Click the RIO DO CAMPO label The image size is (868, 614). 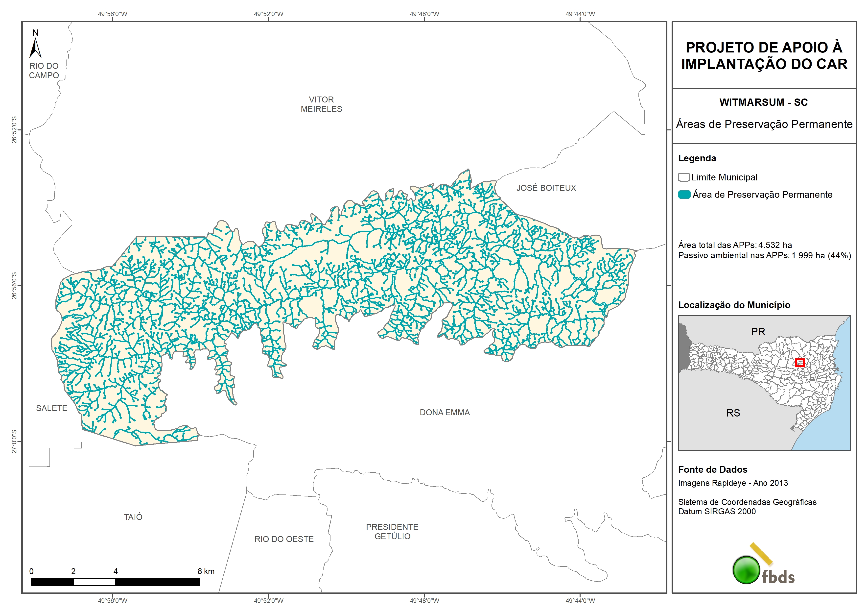(x=44, y=71)
